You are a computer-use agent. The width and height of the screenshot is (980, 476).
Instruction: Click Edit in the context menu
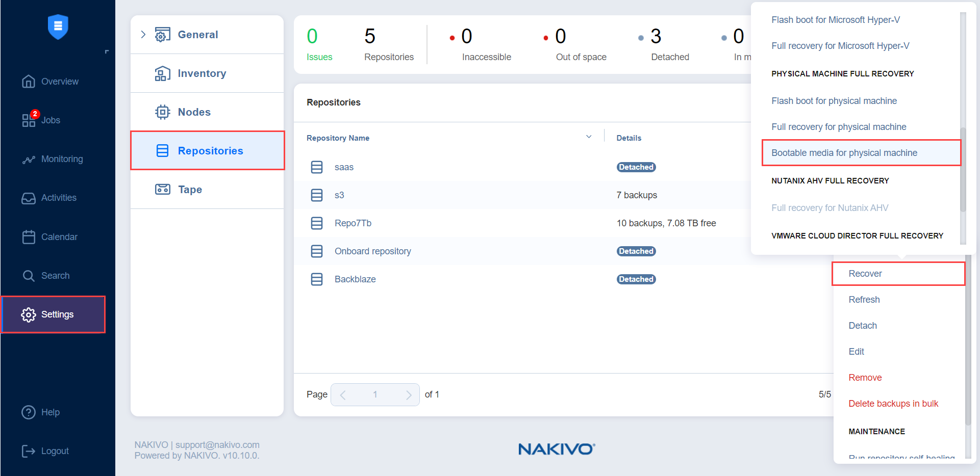[856, 352]
